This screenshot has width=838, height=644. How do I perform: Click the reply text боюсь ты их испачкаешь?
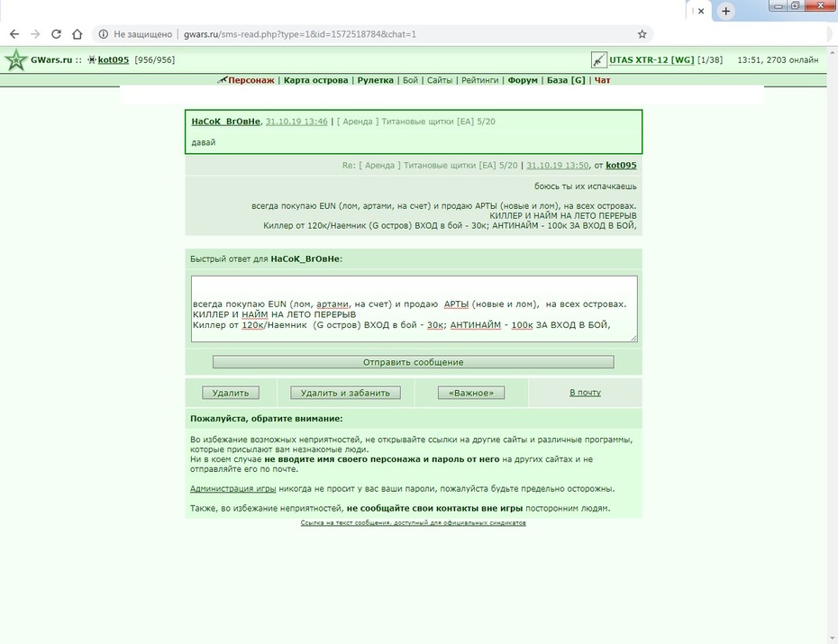[585, 186]
